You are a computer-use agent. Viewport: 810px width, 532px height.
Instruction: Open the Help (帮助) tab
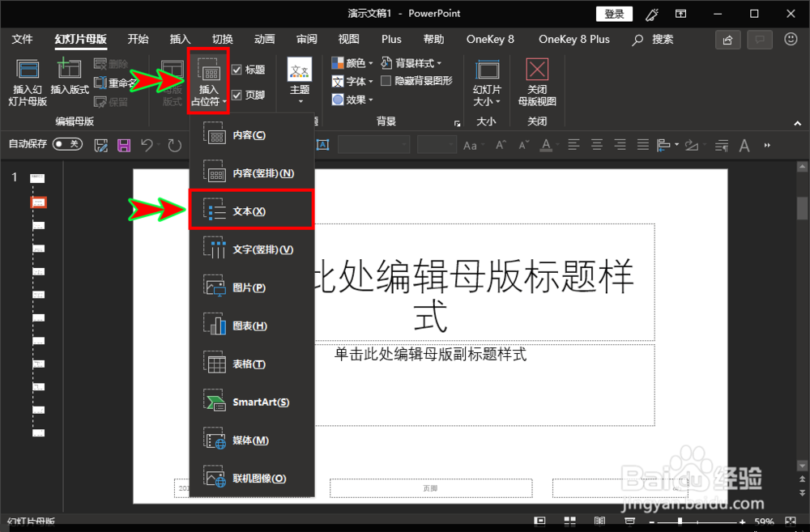[x=433, y=39]
